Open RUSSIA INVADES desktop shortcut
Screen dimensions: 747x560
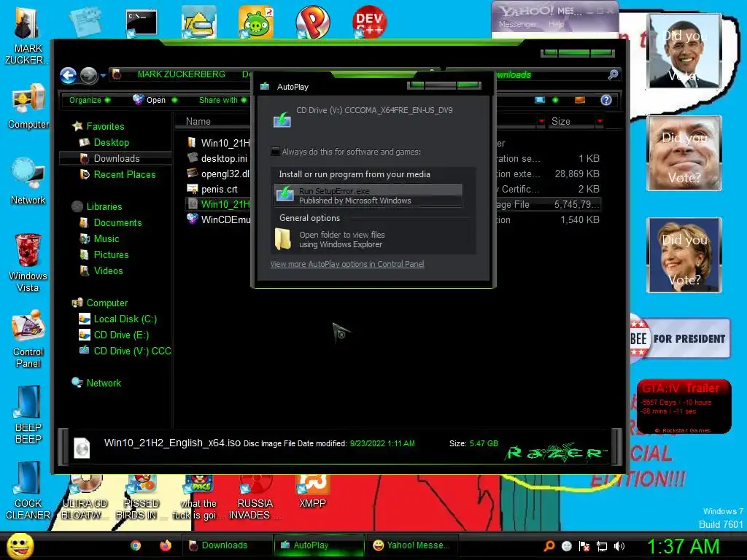[255, 497]
